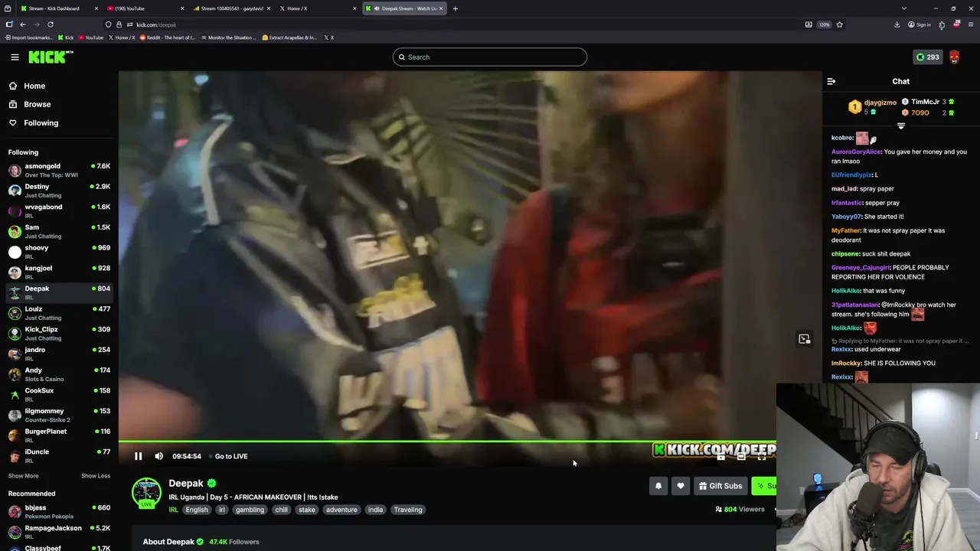Viewport: 980px width, 551px height.
Task: Switch to (190) YouTube browser tab
Action: point(145,8)
